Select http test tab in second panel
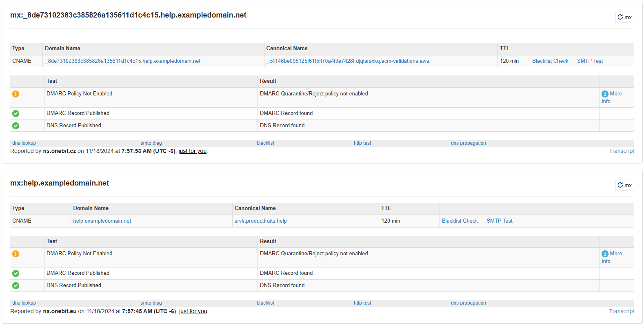The image size is (644, 325). click(362, 303)
